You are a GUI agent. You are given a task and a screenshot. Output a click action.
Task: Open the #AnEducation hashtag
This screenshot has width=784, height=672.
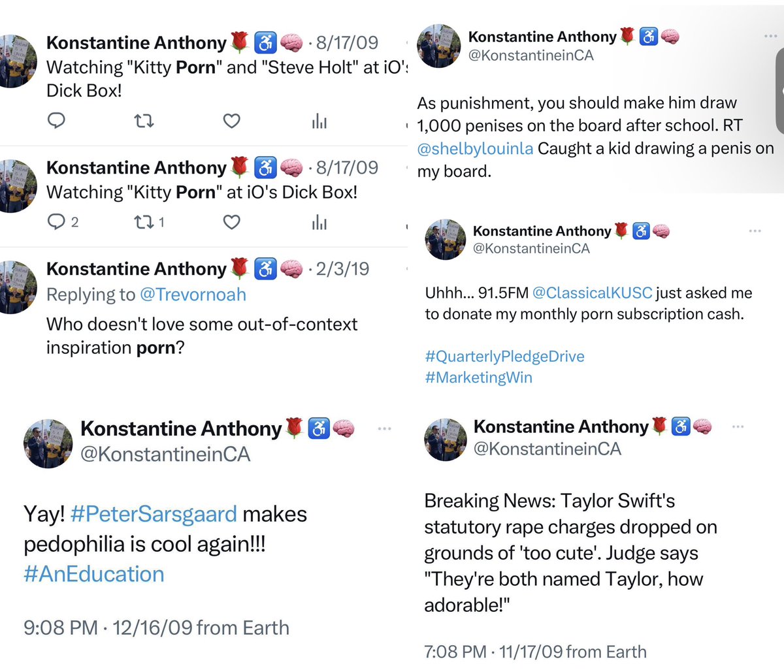[x=94, y=574]
